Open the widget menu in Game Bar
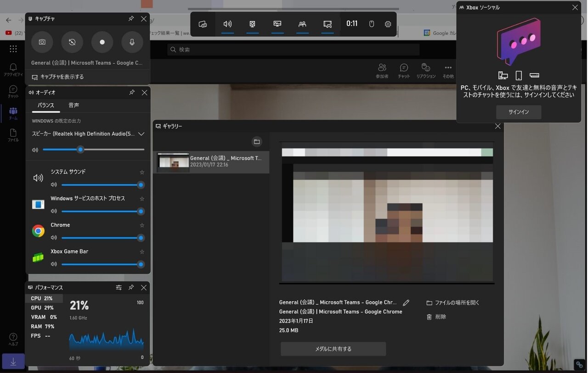 (203, 24)
